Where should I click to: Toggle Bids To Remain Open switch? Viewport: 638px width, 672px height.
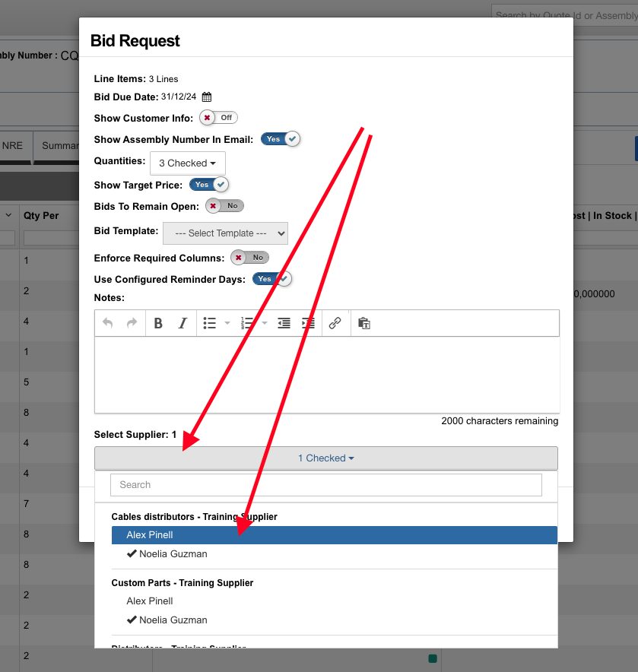(x=224, y=206)
